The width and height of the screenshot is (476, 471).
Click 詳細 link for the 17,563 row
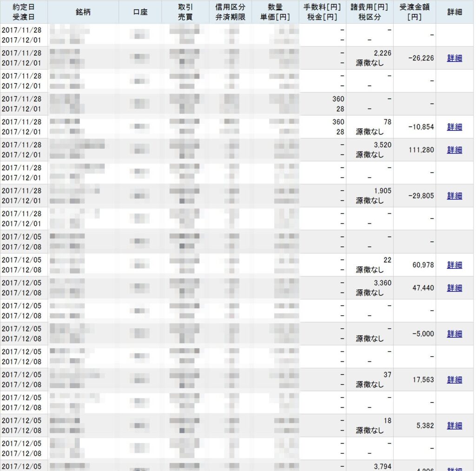coord(454,380)
